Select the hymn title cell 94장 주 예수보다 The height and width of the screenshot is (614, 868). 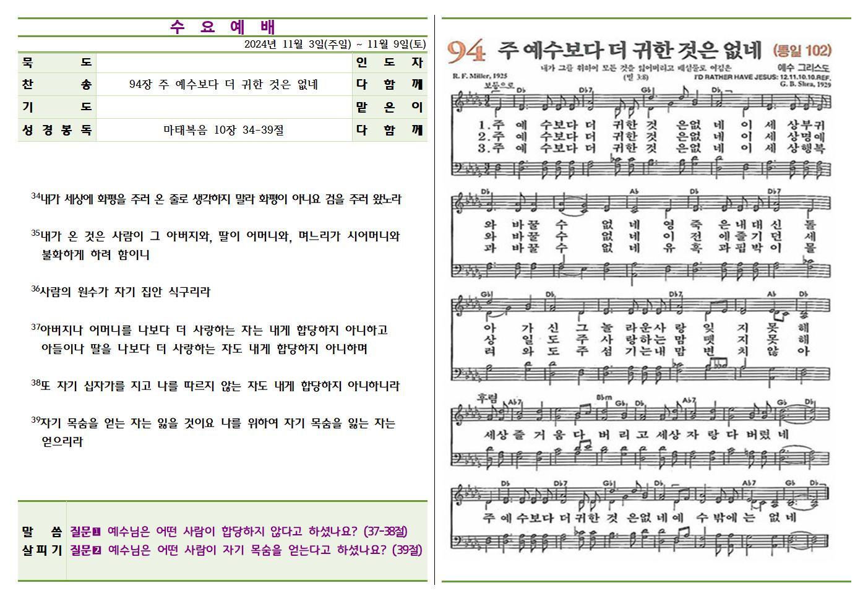[x=223, y=85]
